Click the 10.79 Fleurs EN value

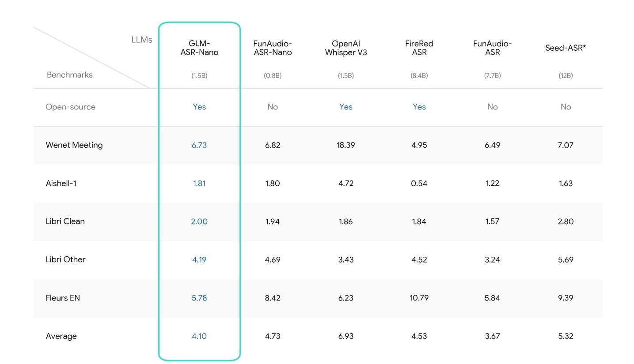click(x=419, y=298)
